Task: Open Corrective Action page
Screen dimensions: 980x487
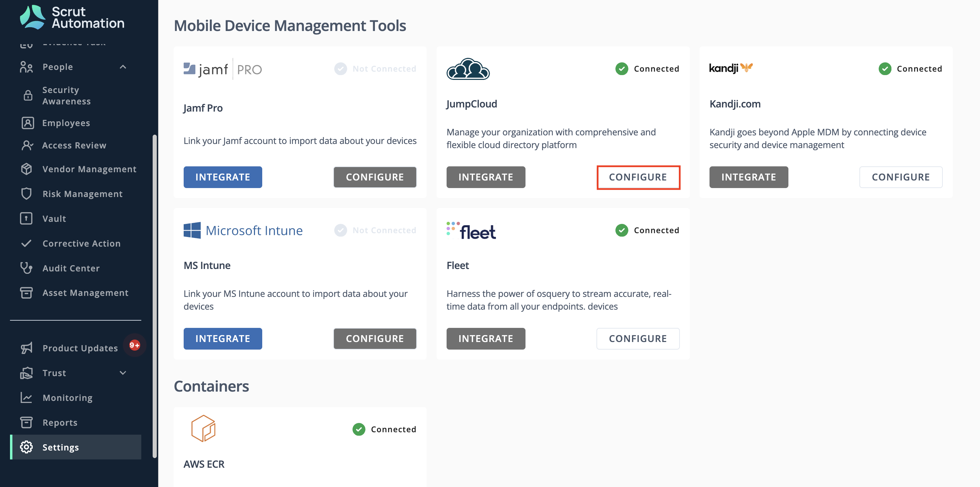Action: point(81,243)
